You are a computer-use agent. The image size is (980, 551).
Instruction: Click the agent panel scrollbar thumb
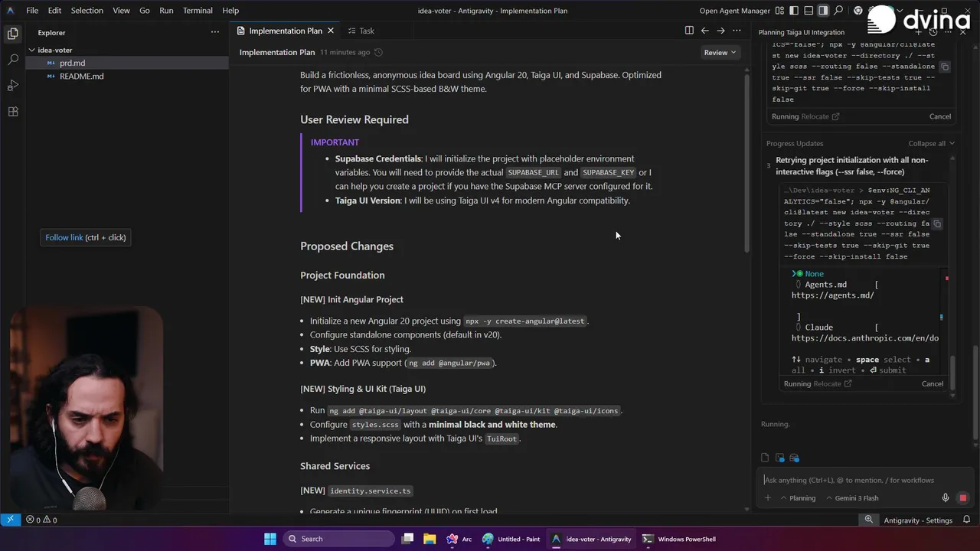(x=975, y=392)
